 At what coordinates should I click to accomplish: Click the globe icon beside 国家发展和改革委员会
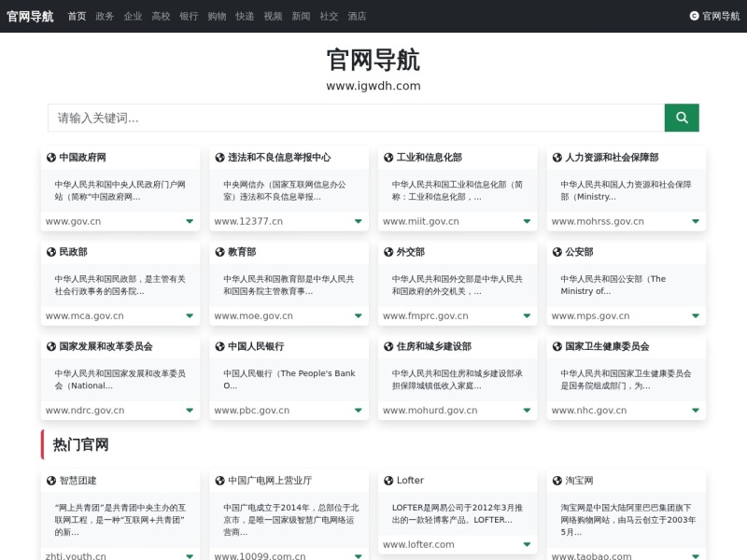[51, 346]
